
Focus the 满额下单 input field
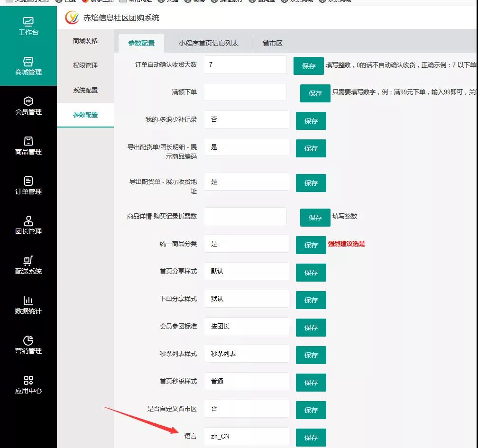[246, 92]
